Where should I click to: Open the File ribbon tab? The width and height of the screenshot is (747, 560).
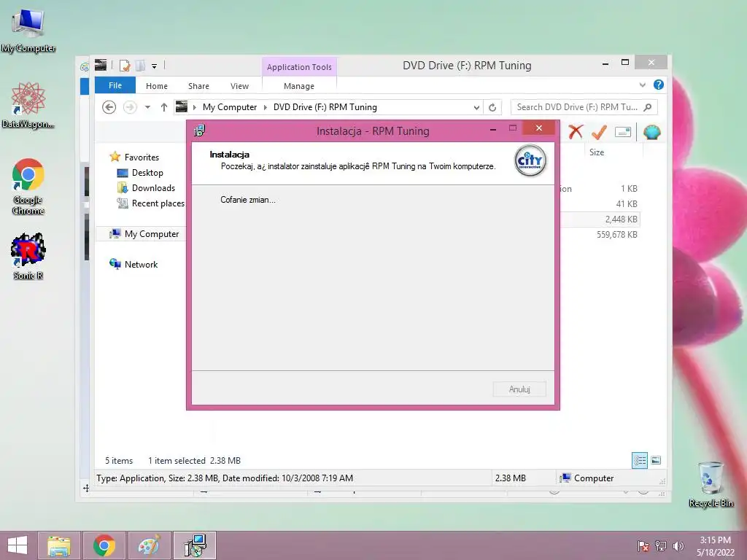(115, 85)
